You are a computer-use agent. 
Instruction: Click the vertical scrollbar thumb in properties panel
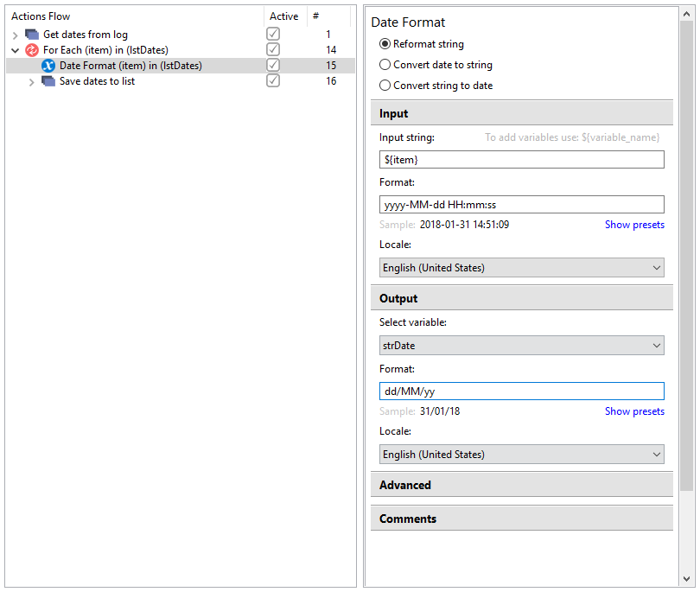point(687,257)
